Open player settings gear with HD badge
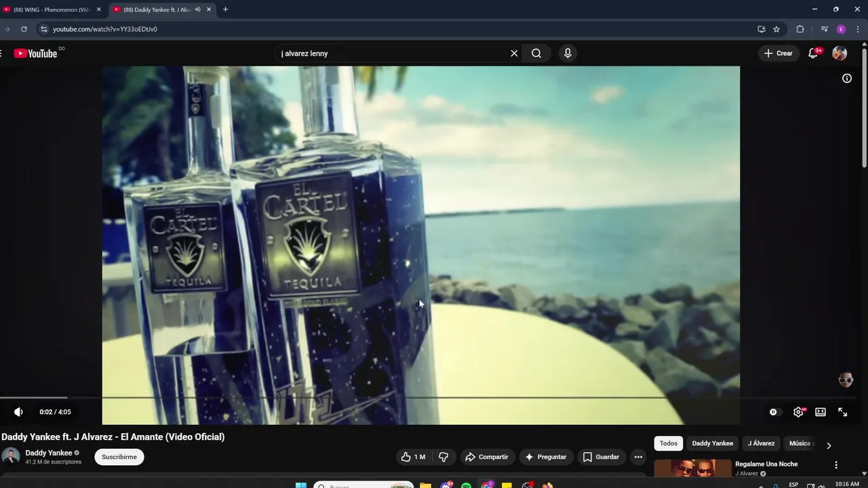The height and width of the screenshot is (488, 868). pos(799,412)
